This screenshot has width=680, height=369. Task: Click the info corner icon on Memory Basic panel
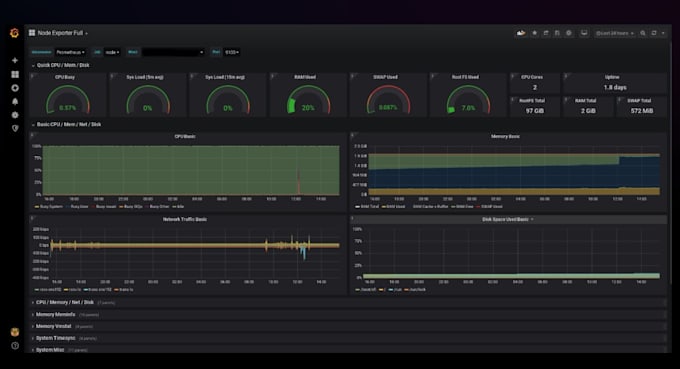tap(353, 135)
